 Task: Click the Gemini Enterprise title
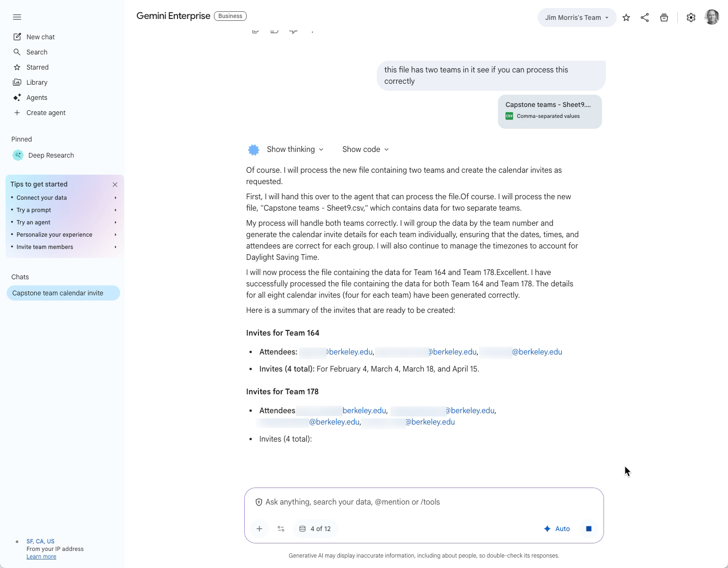[x=173, y=16]
